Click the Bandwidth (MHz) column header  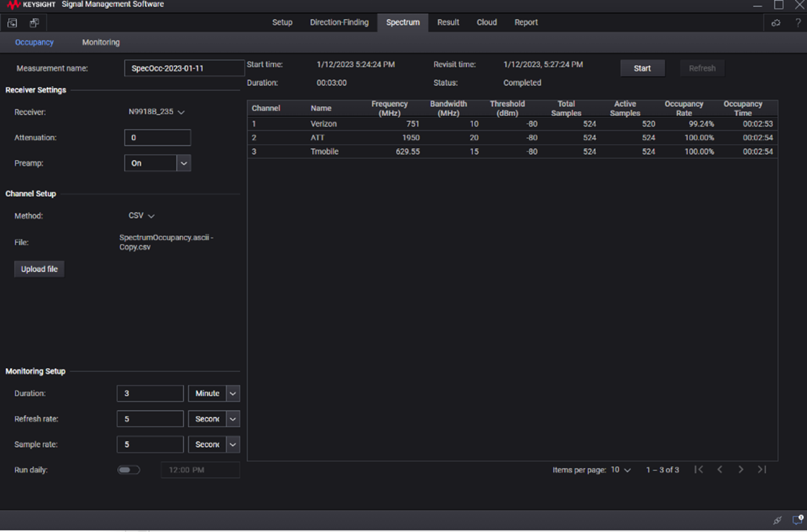449,108
